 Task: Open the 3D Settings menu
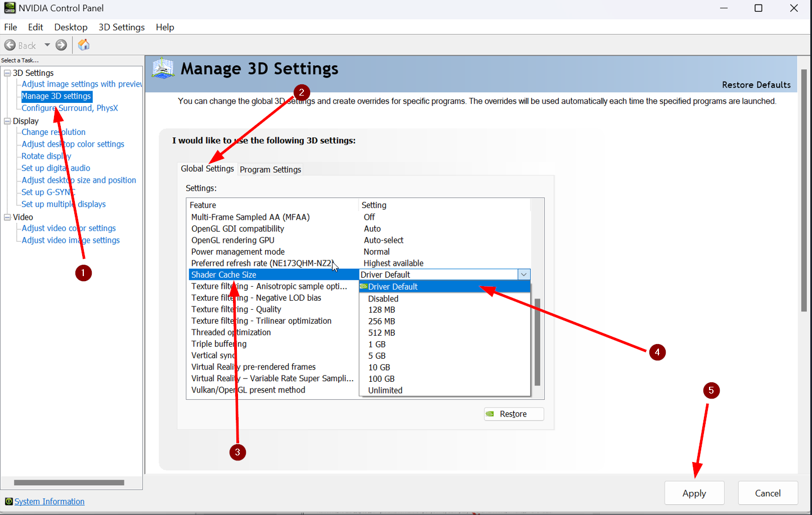[121, 27]
